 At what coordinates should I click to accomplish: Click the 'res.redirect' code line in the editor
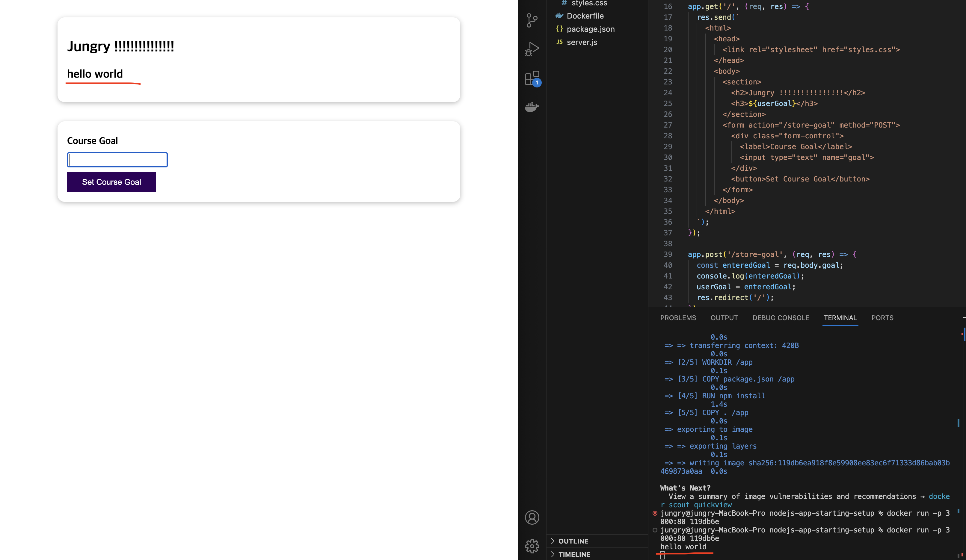[735, 298]
